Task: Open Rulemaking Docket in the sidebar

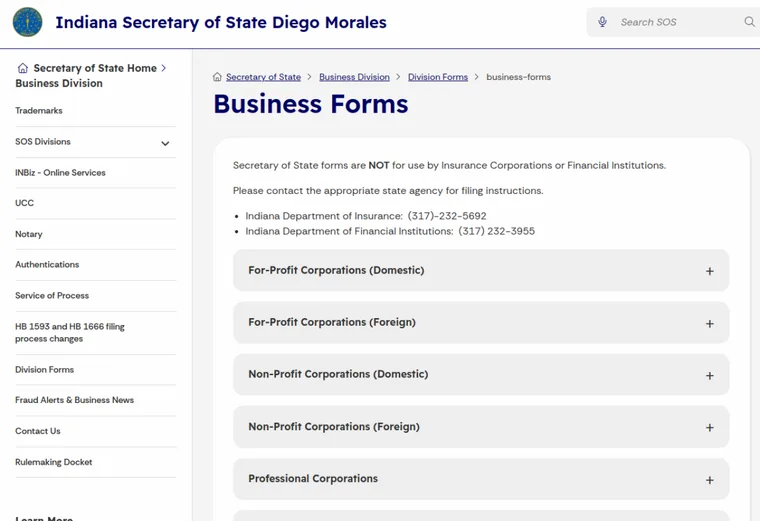Action: point(54,462)
